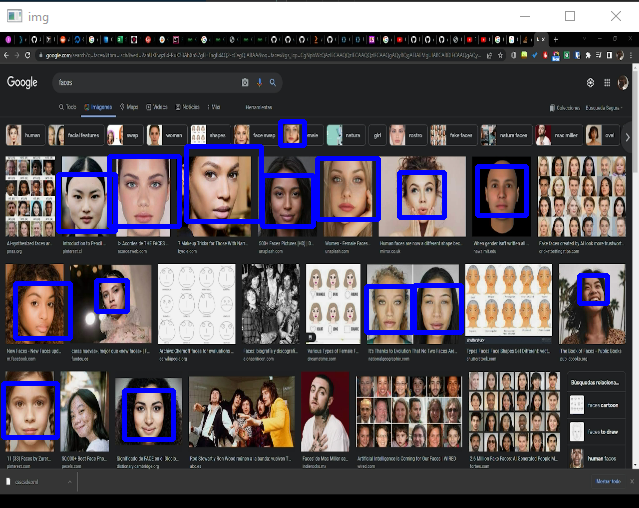Open the black-and-white group photo thumbnail
The height and width of the screenshot is (508, 639).
(271, 303)
